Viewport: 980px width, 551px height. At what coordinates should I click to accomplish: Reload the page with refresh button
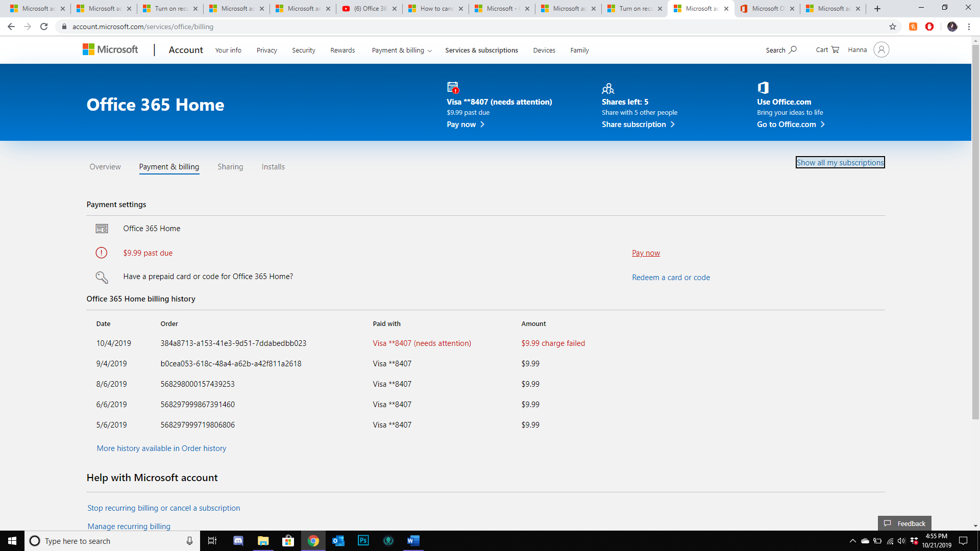pyautogui.click(x=44, y=27)
